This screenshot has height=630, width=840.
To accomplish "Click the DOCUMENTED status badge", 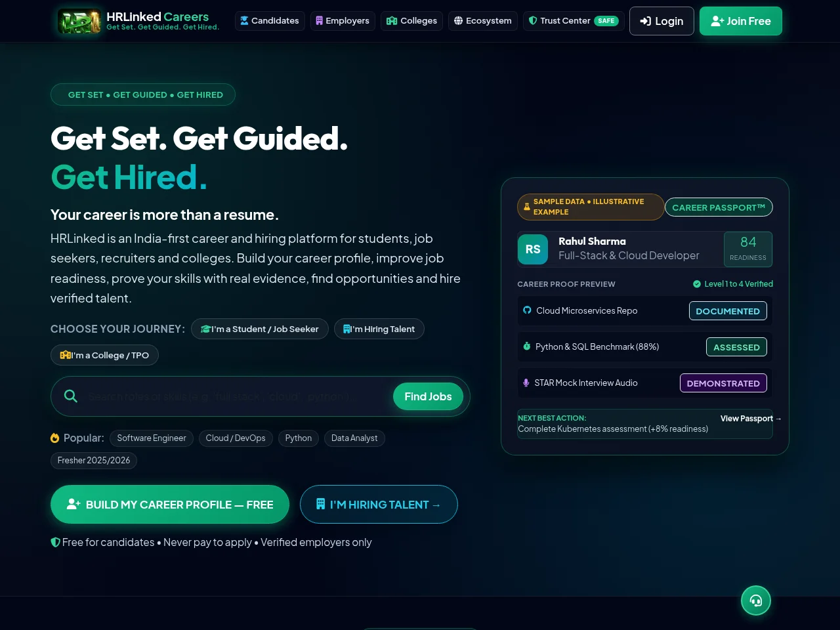I will [728, 311].
